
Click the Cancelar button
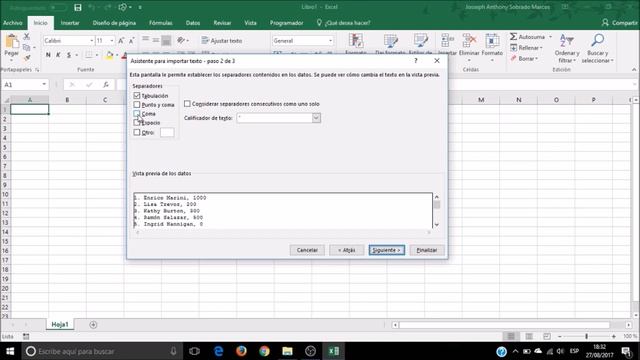[x=307, y=250]
